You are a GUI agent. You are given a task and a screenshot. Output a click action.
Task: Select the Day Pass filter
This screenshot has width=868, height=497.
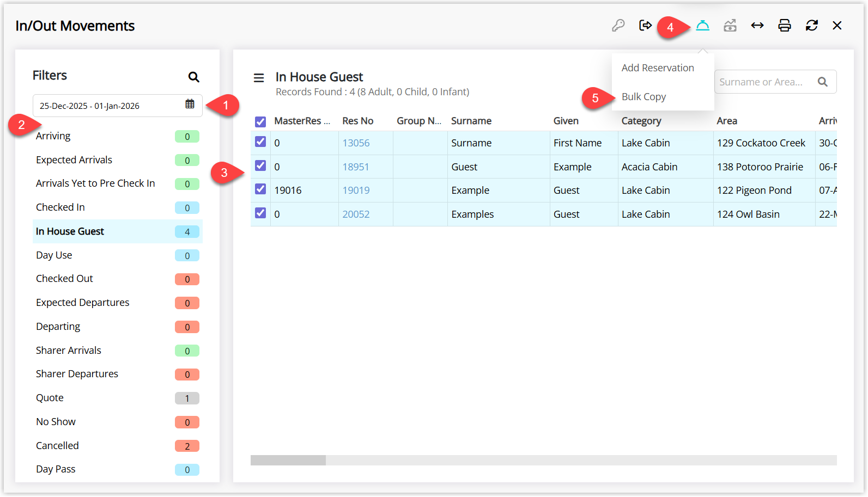[x=118, y=469]
